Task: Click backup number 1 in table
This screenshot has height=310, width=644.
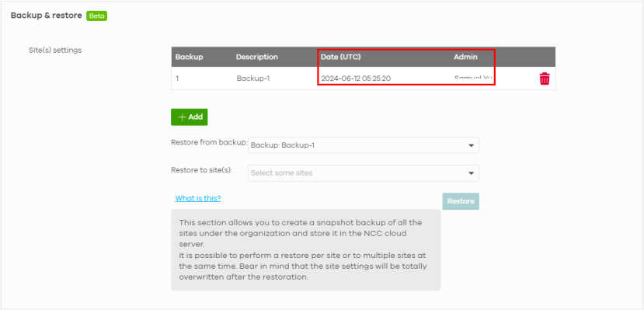Action: (177, 78)
